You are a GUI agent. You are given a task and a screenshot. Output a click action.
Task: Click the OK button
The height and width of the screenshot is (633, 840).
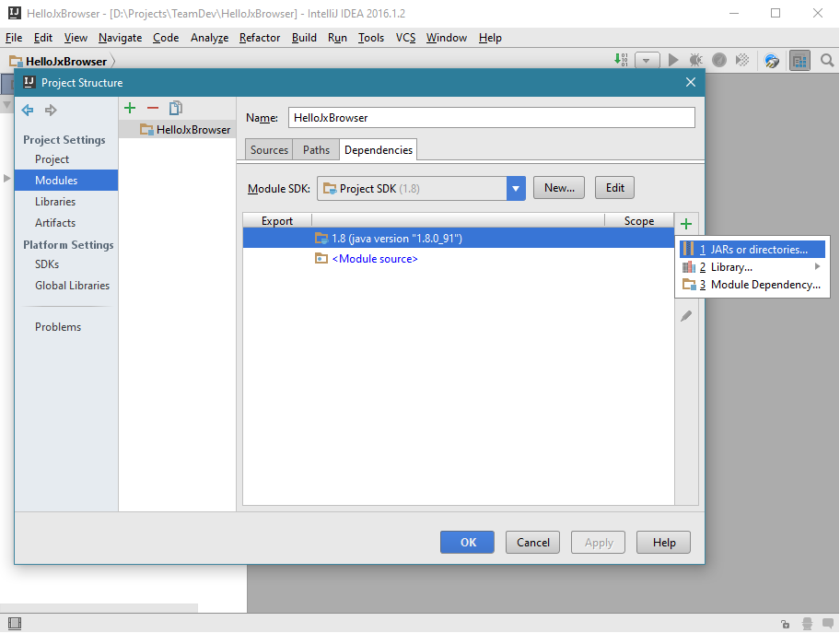pyautogui.click(x=467, y=543)
